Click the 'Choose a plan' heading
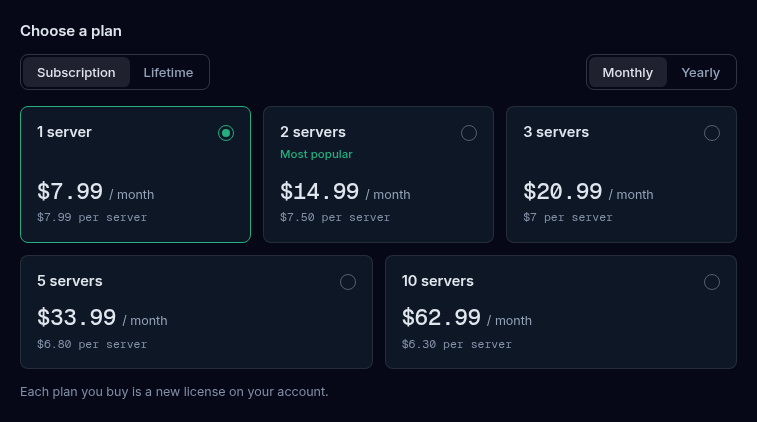The image size is (757, 422). click(x=71, y=31)
